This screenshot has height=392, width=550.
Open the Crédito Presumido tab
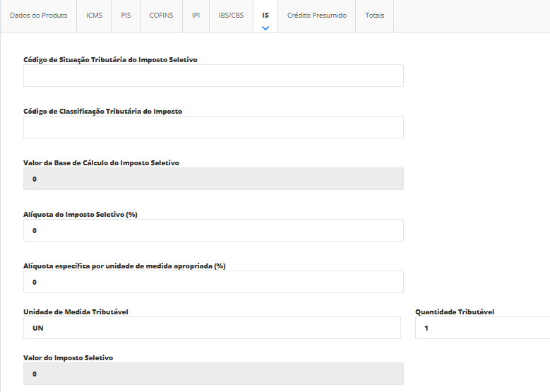[x=316, y=16]
